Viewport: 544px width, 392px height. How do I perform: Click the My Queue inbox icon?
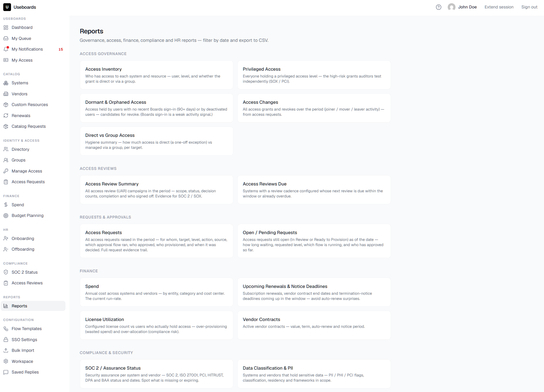point(6,38)
